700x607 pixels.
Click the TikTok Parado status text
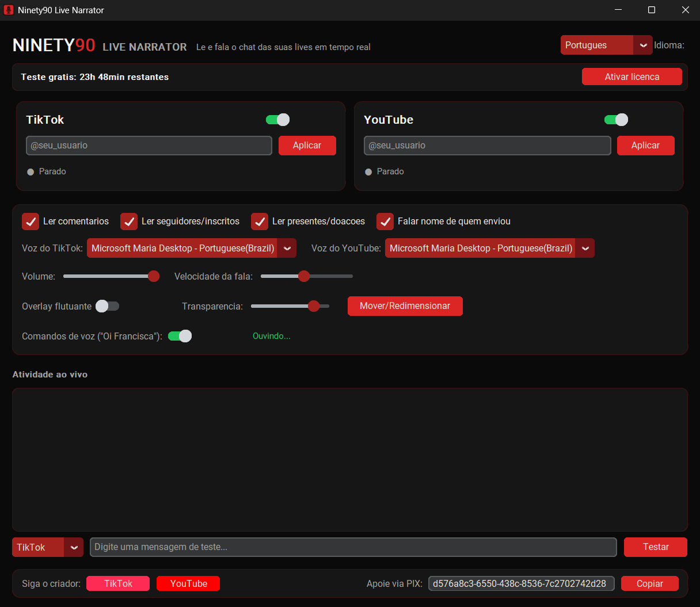click(52, 171)
